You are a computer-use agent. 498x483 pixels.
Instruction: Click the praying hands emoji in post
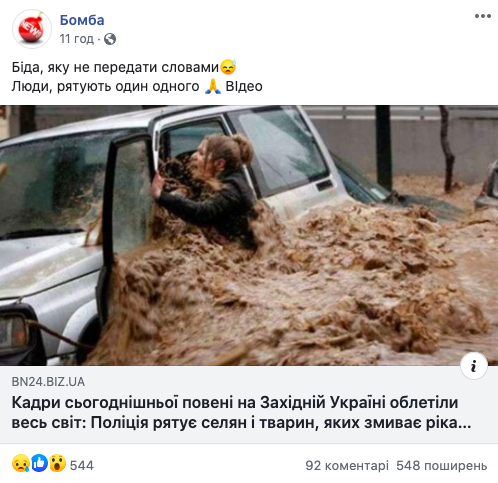(213, 86)
